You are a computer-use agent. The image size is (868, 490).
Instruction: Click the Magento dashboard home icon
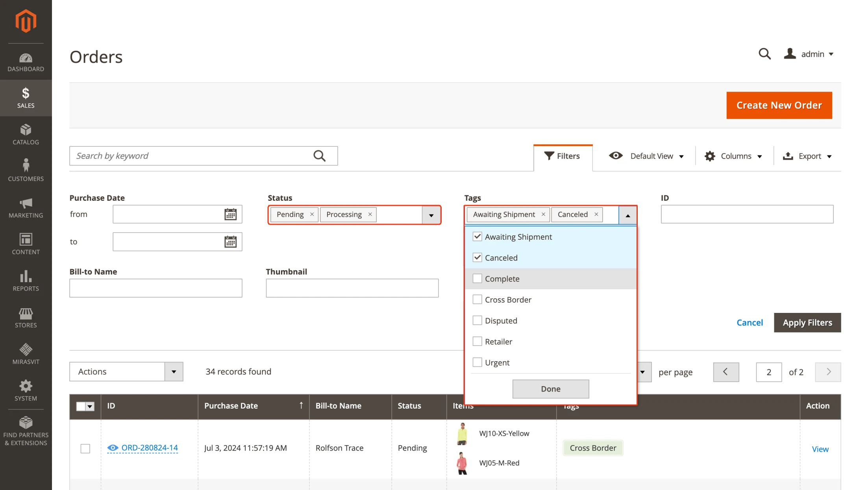point(25,21)
